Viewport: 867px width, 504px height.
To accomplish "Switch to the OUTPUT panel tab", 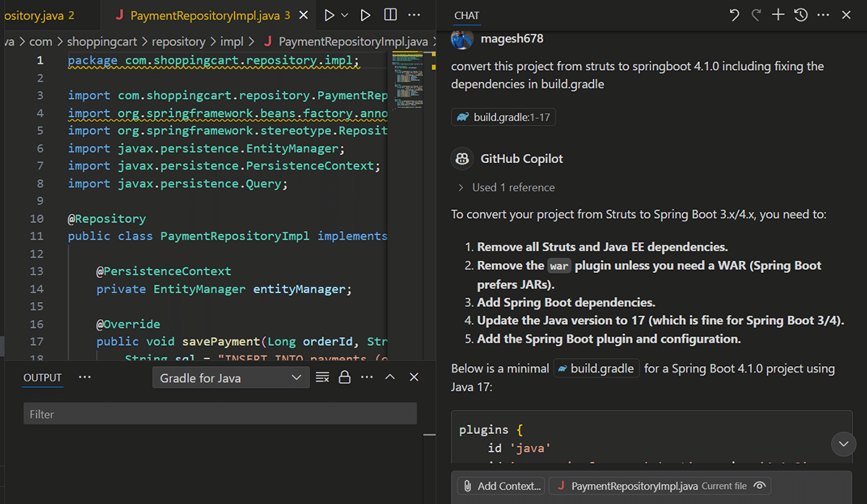I will 43,378.
